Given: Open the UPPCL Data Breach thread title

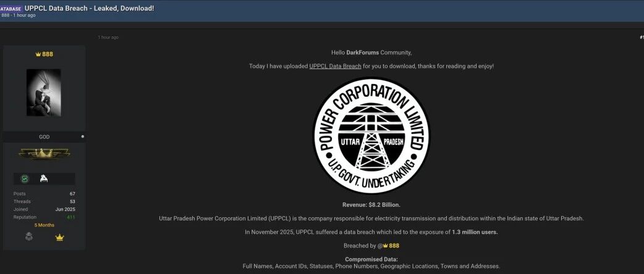Looking at the screenshot, I should click(x=89, y=8).
